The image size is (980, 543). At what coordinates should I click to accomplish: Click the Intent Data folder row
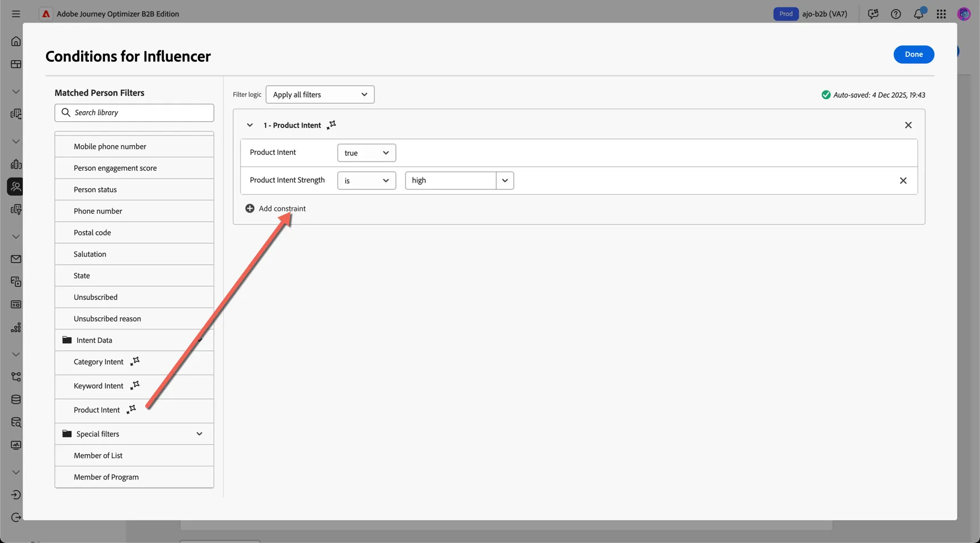tap(134, 340)
